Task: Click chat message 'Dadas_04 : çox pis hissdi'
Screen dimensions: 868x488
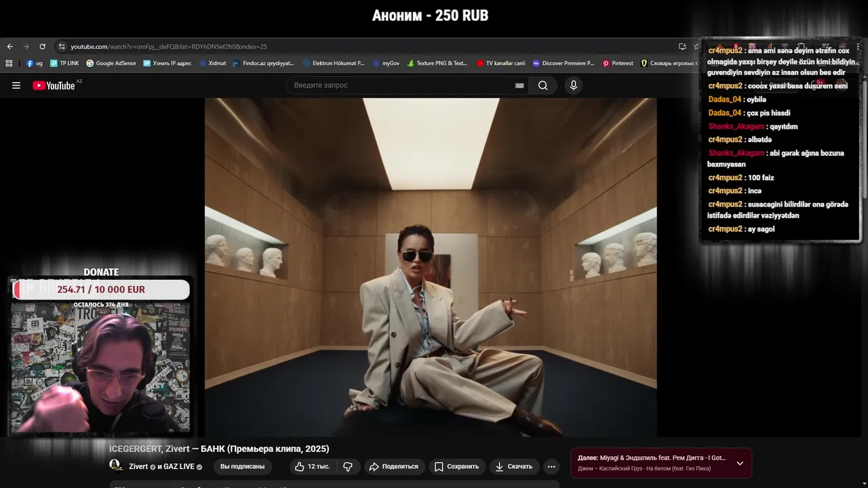Action: pos(749,113)
